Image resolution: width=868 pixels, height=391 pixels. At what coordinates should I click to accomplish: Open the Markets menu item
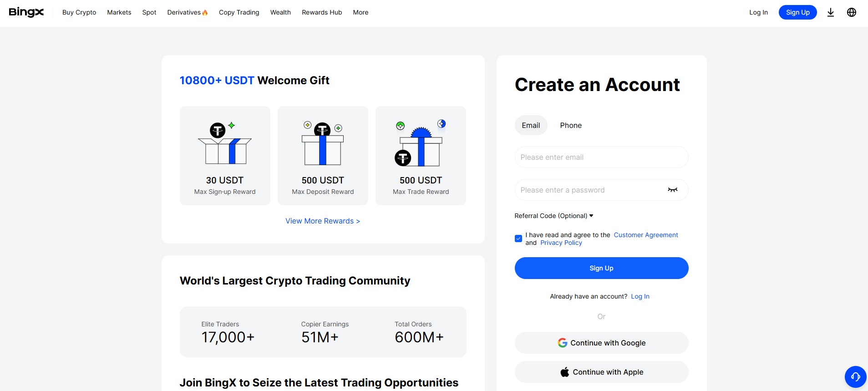119,12
